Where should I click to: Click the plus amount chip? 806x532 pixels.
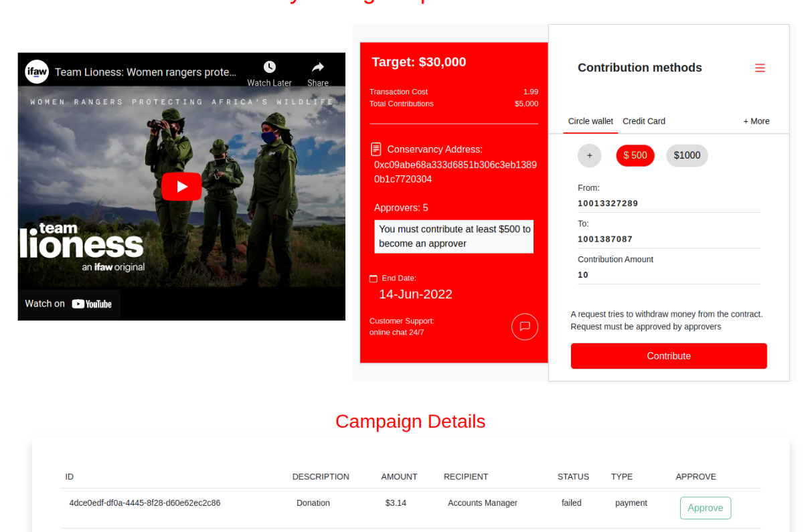(589, 155)
